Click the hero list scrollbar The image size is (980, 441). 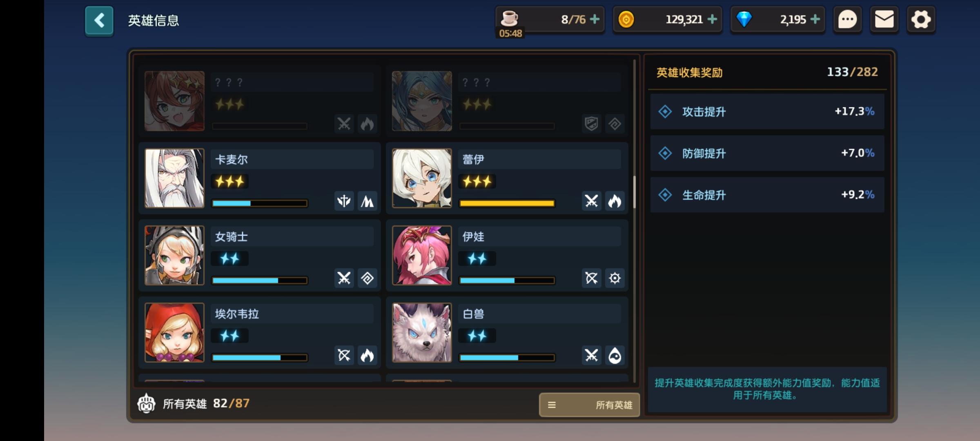click(634, 192)
